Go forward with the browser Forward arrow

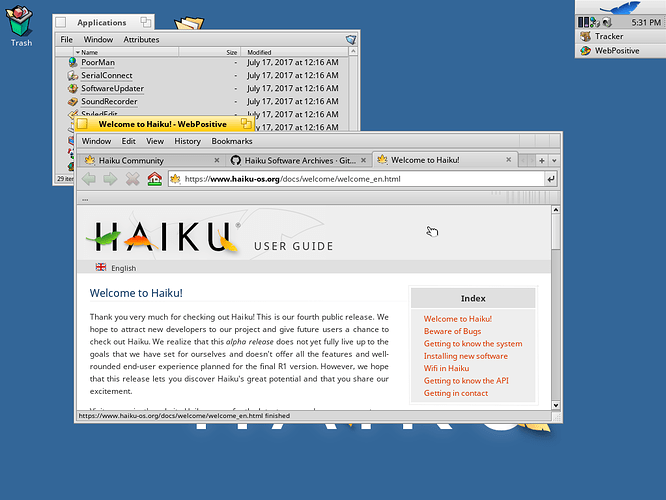pyautogui.click(x=110, y=179)
